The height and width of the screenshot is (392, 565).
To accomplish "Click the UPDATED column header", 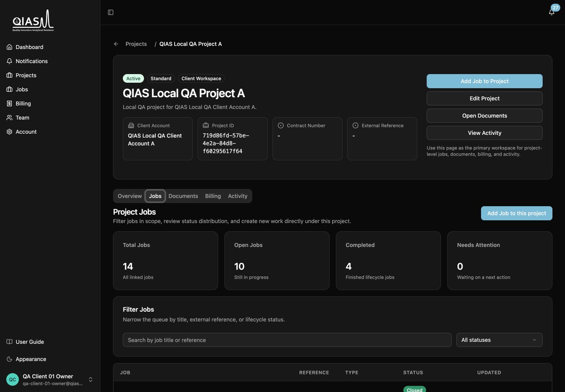I will tap(489, 372).
